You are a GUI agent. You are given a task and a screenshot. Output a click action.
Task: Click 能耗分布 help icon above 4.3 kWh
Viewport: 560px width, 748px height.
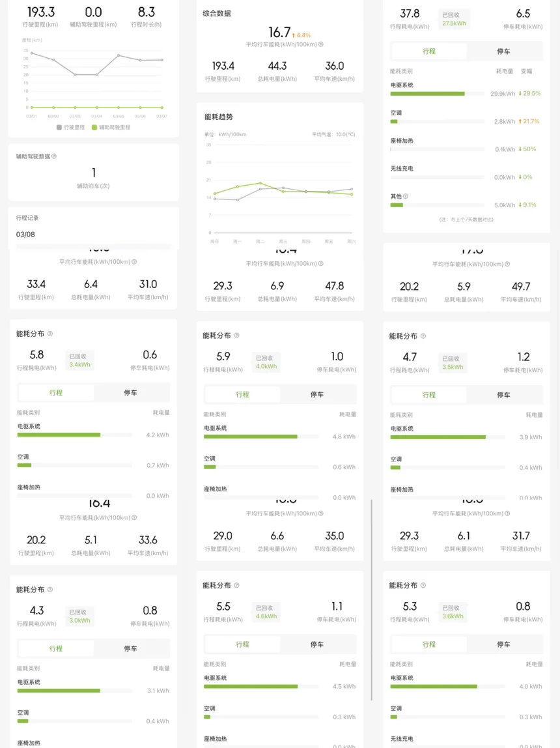(x=50, y=590)
